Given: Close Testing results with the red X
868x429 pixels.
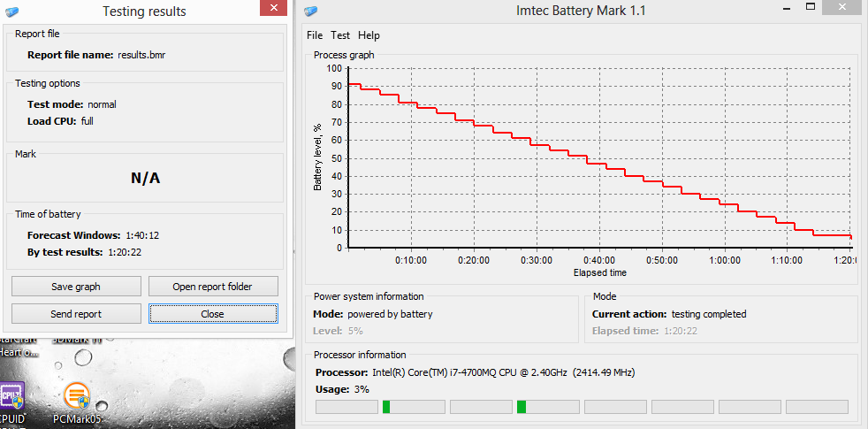Looking at the screenshot, I should 273,7.
